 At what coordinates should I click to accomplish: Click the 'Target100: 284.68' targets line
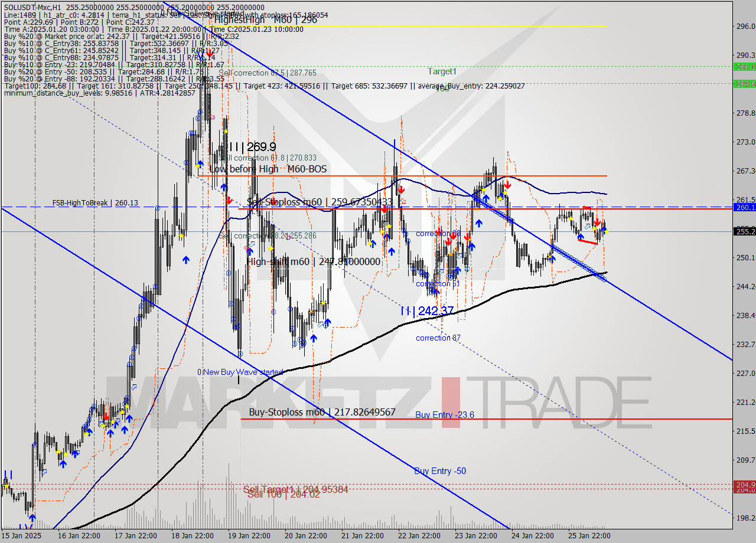coord(264,86)
